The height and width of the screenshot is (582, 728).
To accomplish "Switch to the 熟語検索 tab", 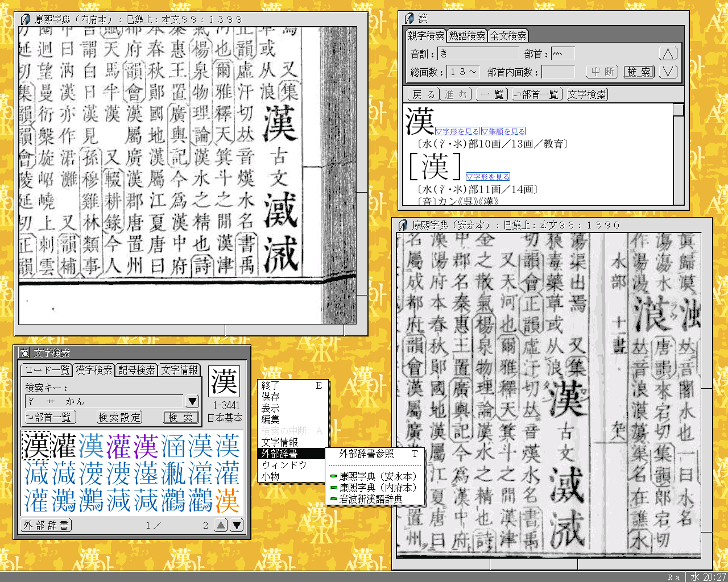I will click(467, 36).
